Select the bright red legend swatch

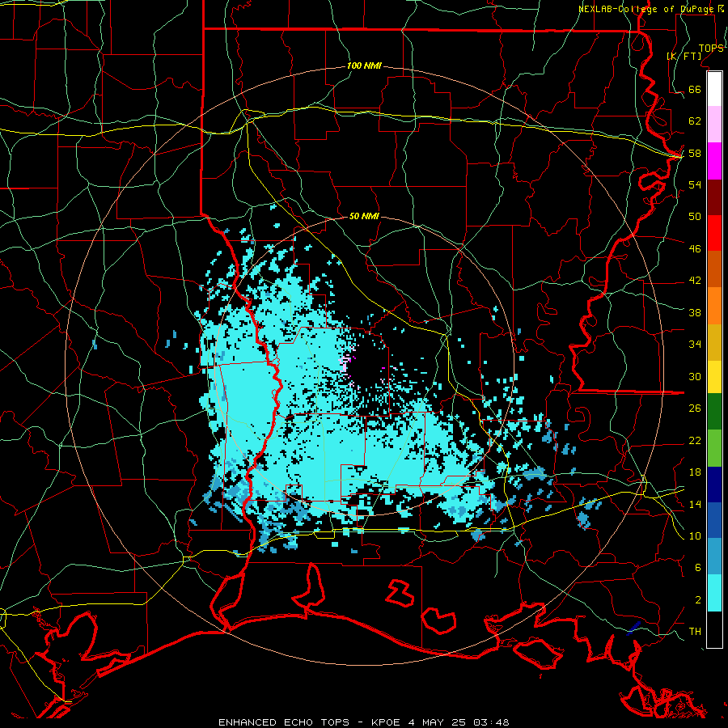(x=714, y=233)
